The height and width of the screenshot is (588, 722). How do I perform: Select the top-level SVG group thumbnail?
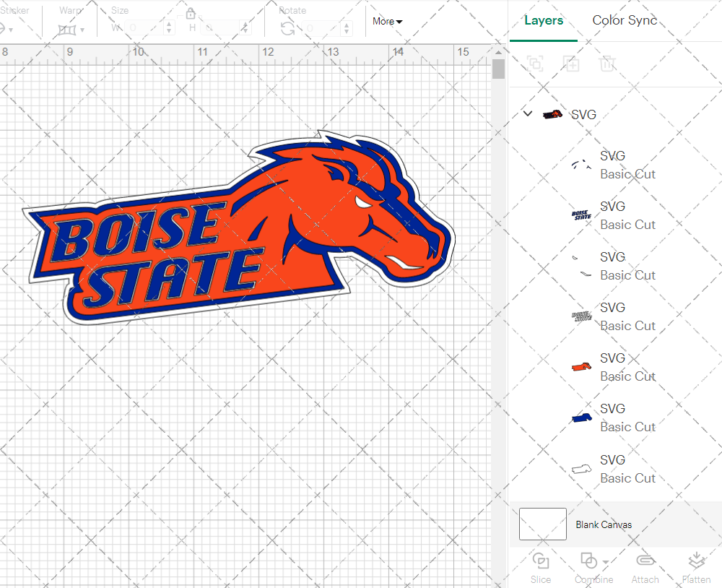point(552,114)
